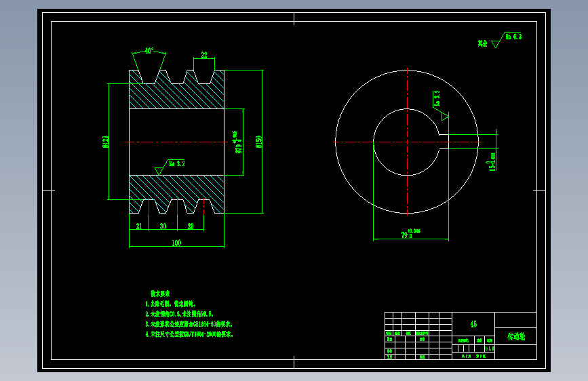Select the 40° groove angle dimension

point(149,51)
